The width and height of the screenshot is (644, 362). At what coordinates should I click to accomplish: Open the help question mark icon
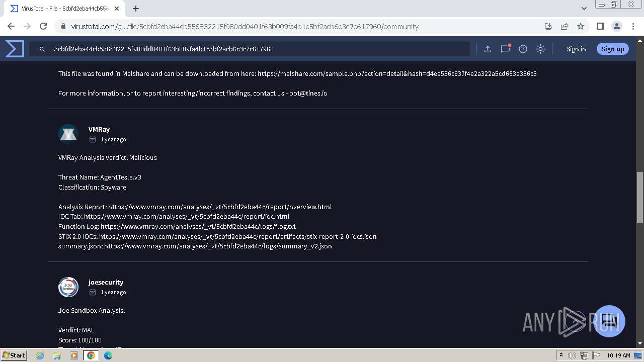523,49
